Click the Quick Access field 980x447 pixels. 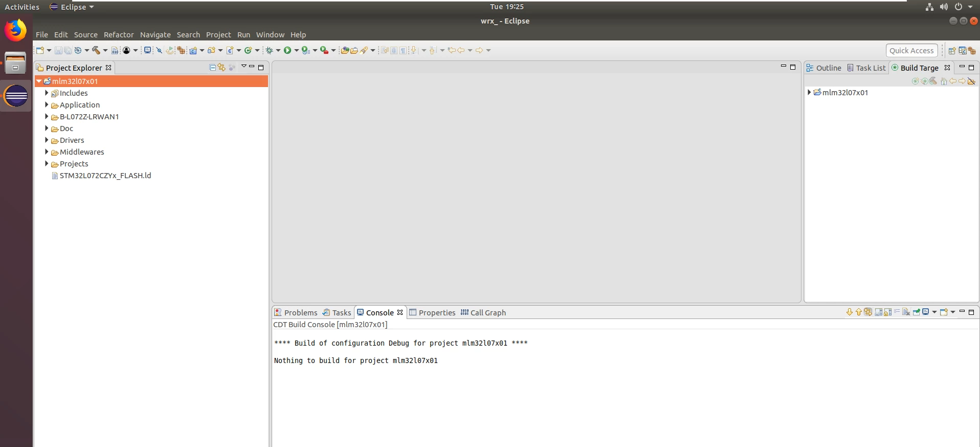[911, 51]
